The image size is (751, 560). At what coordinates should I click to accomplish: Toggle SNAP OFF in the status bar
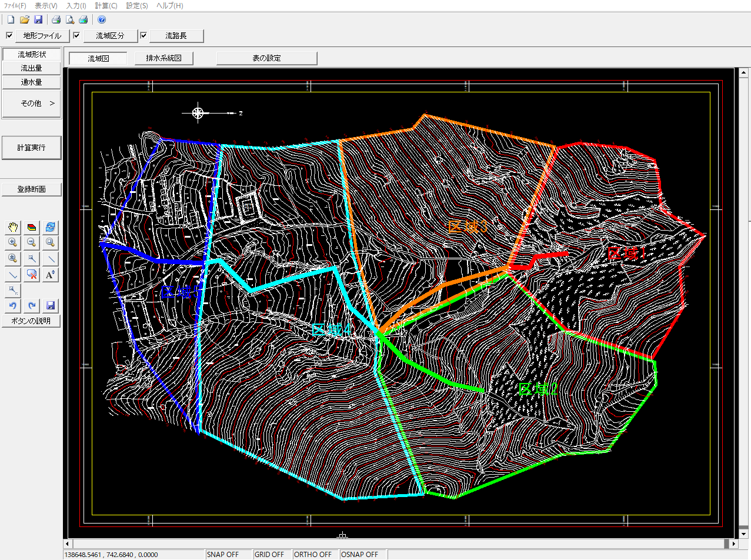coord(223,555)
